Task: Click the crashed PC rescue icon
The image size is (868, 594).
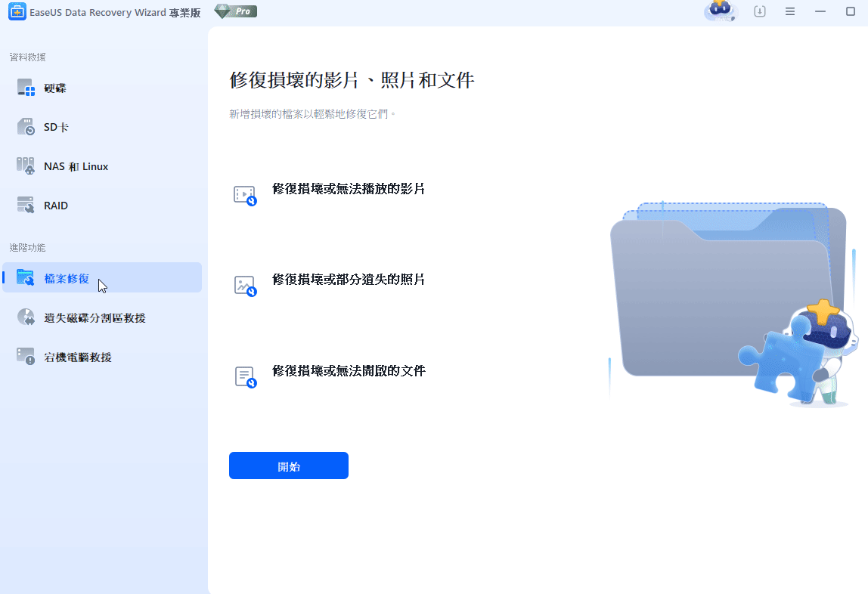Action: 26,357
